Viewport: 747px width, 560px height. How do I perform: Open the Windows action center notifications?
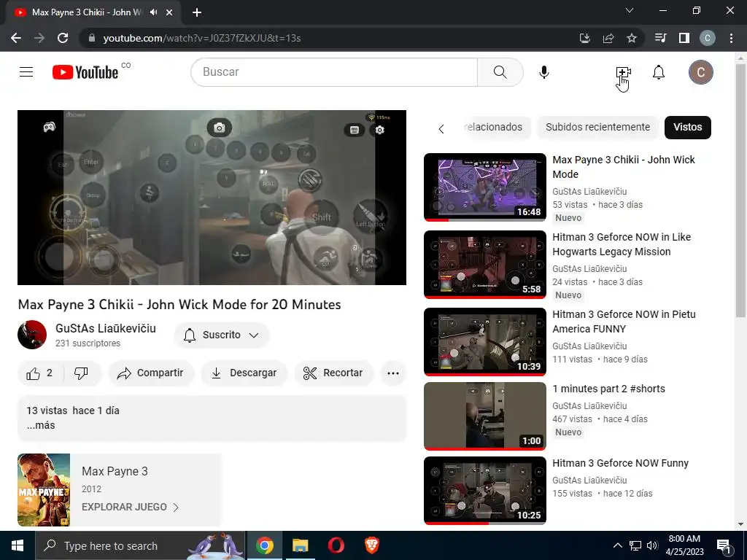pyautogui.click(x=723, y=545)
